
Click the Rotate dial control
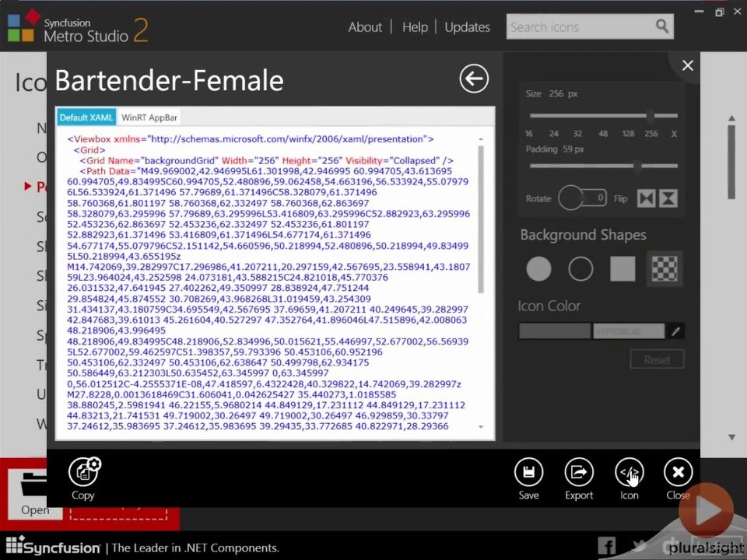pyautogui.click(x=570, y=198)
